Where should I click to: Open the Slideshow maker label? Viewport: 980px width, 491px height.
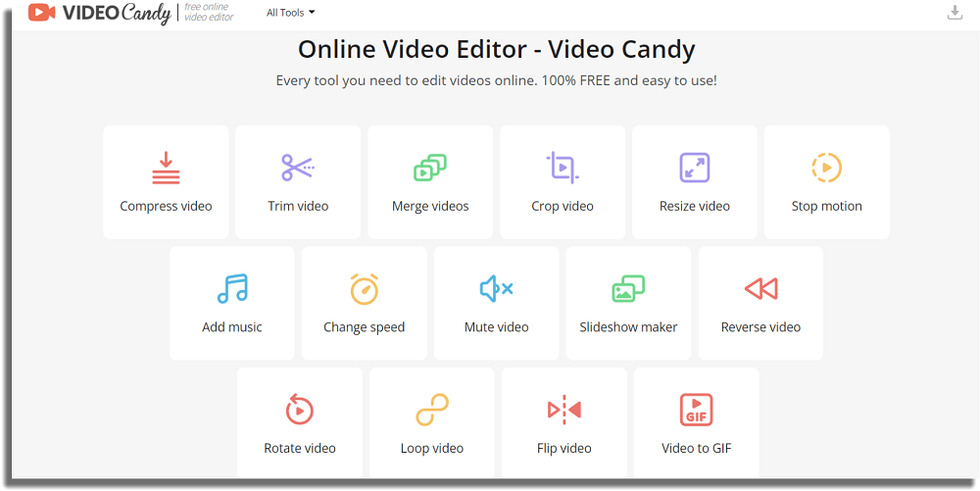pyautogui.click(x=628, y=327)
